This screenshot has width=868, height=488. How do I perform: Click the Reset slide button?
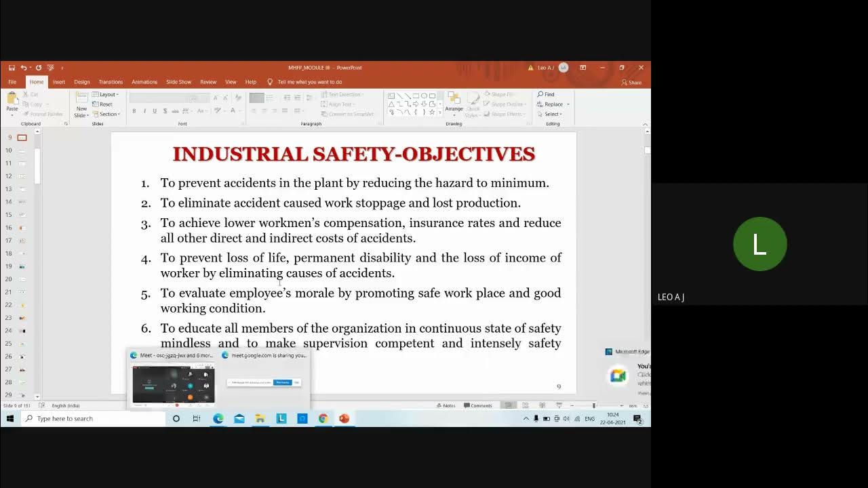[x=102, y=104]
